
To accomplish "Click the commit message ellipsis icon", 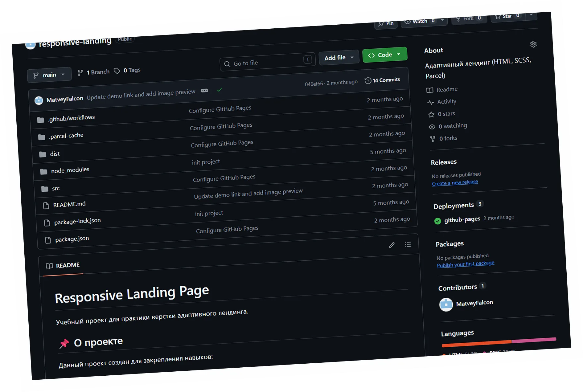I will (x=204, y=91).
